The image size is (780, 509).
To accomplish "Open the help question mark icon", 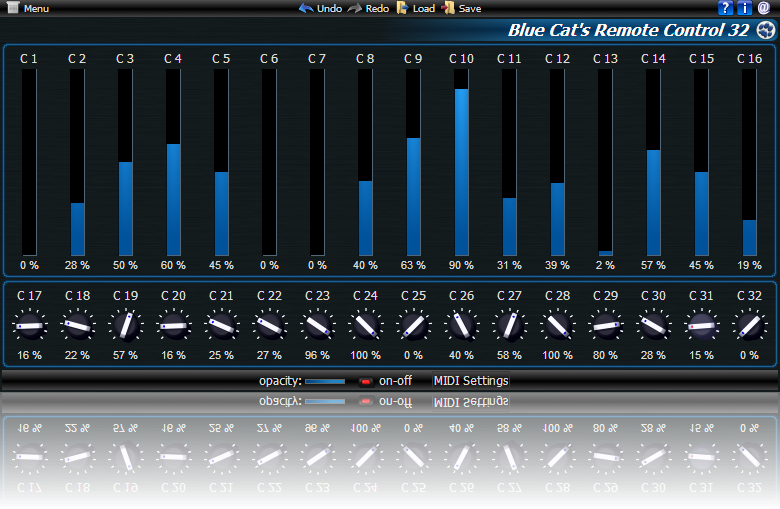I will [725, 8].
